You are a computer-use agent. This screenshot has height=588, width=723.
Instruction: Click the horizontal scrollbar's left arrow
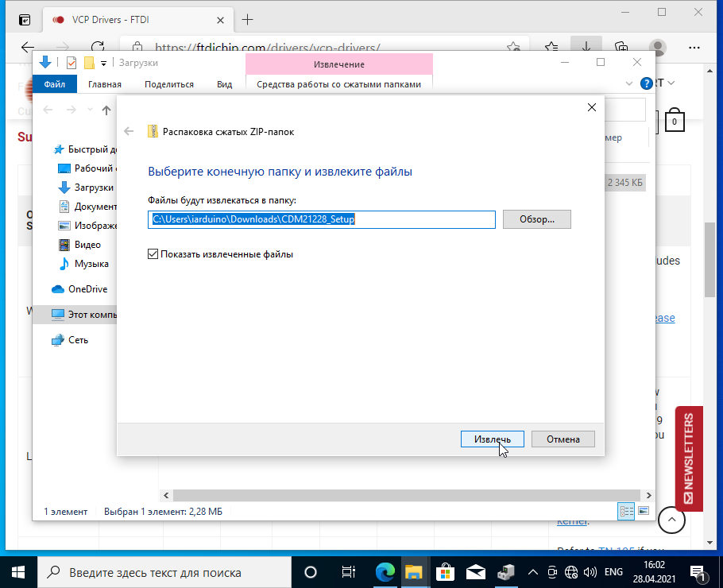(x=166, y=495)
